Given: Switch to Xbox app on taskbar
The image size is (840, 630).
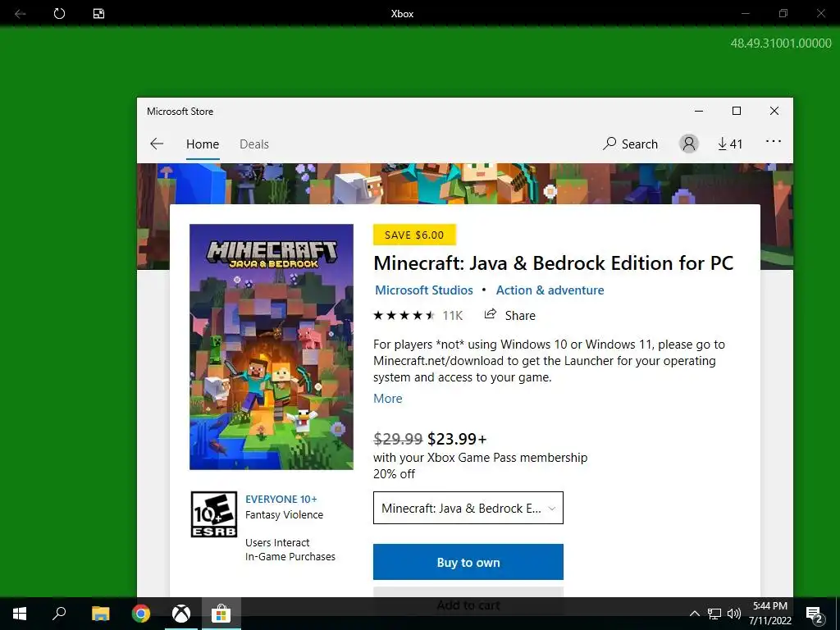Looking at the screenshot, I should pyautogui.click(x=181, y=614).
